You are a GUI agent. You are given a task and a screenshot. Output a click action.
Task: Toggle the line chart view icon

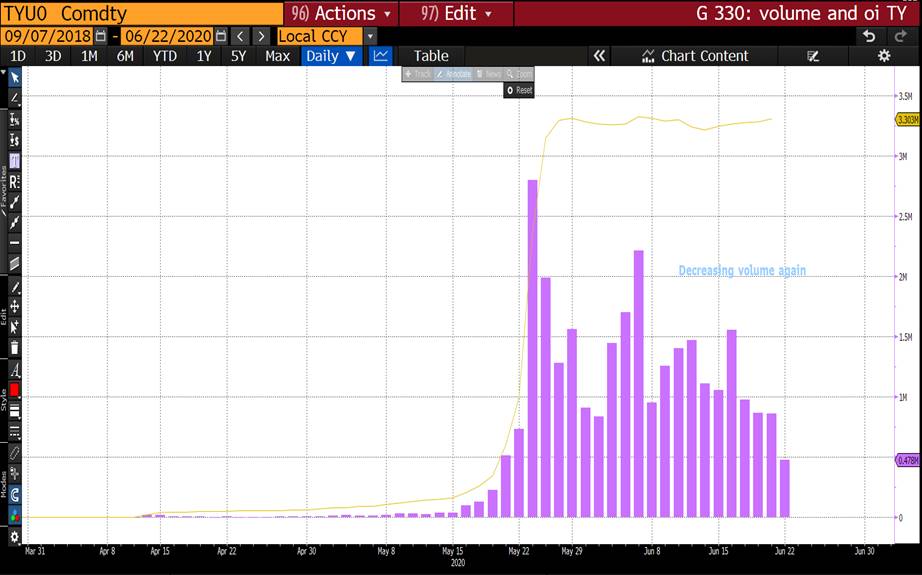(x=380, y=56)
